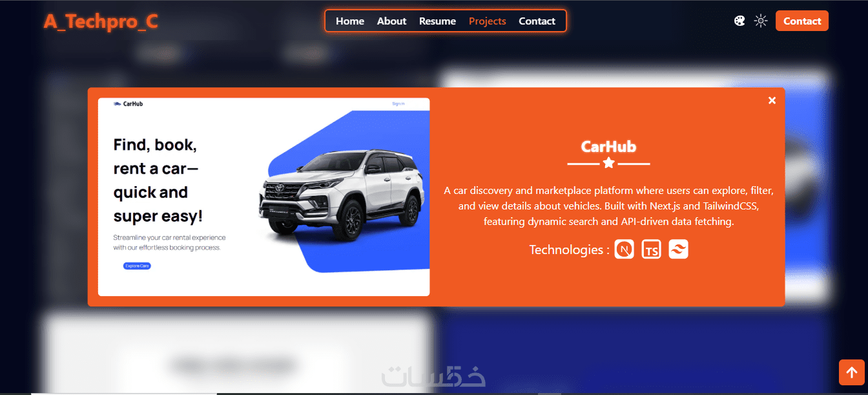Click the Next.js technology icon
868x395 pixels.
point(625,250)
